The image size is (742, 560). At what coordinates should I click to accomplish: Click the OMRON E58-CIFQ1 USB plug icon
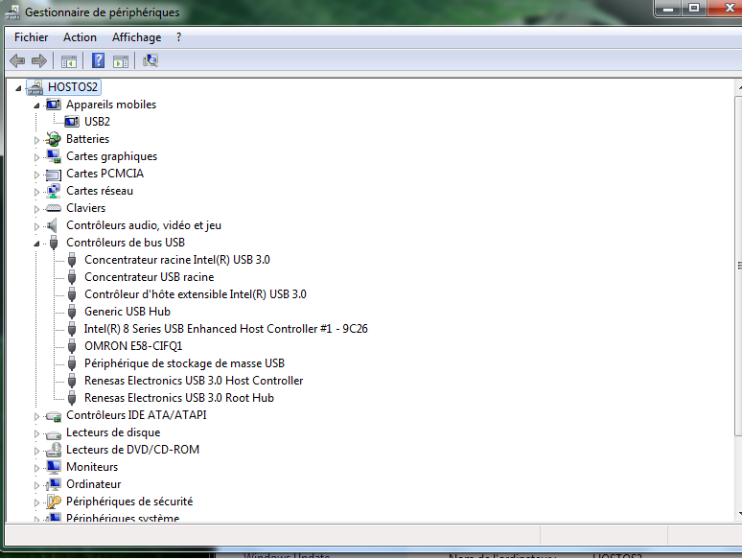[x=72, y=346]
